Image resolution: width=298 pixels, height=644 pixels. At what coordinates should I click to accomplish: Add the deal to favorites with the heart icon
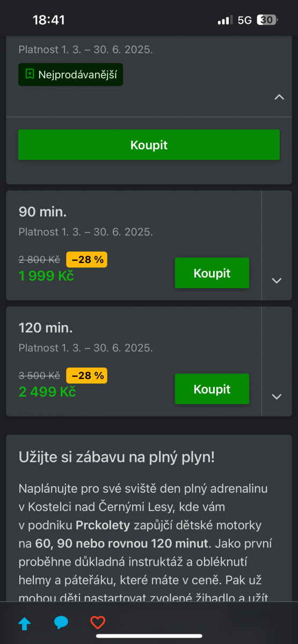[x=98, y=623]
